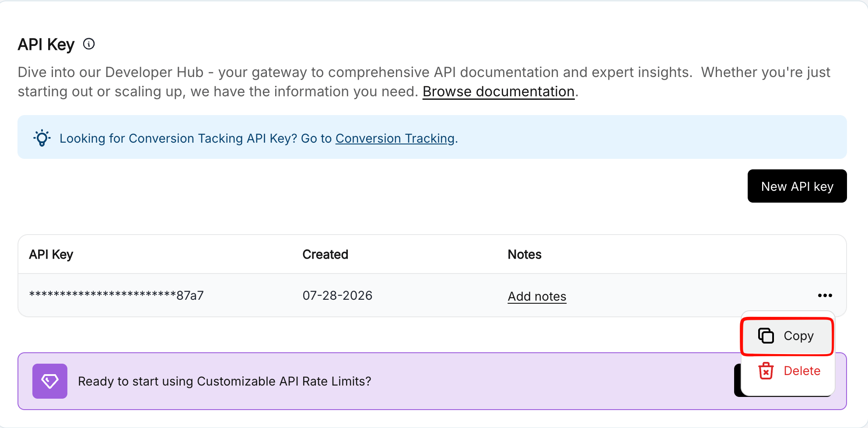Click the API Key page heading

pyautogui.click(x=46, y=44)
